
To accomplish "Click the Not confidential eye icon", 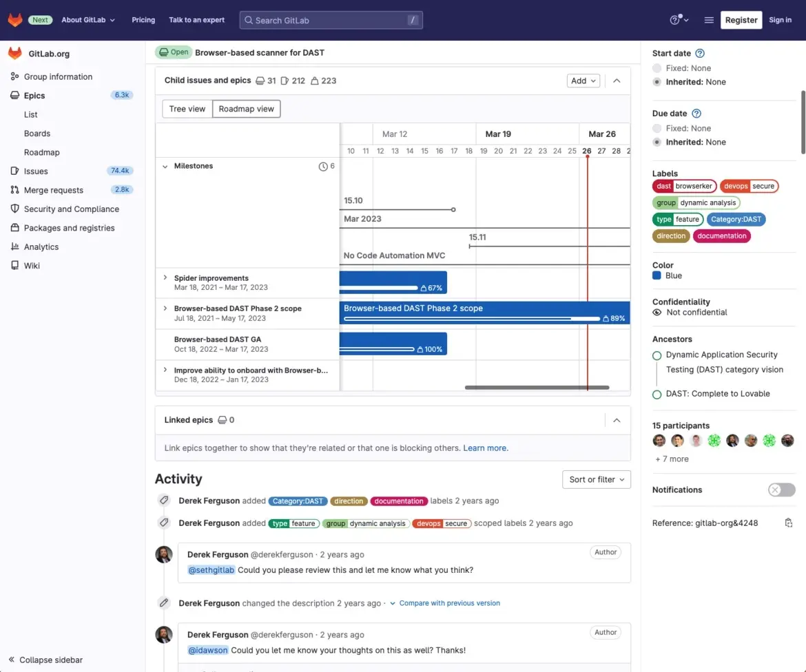I will (x=657, y=313).
